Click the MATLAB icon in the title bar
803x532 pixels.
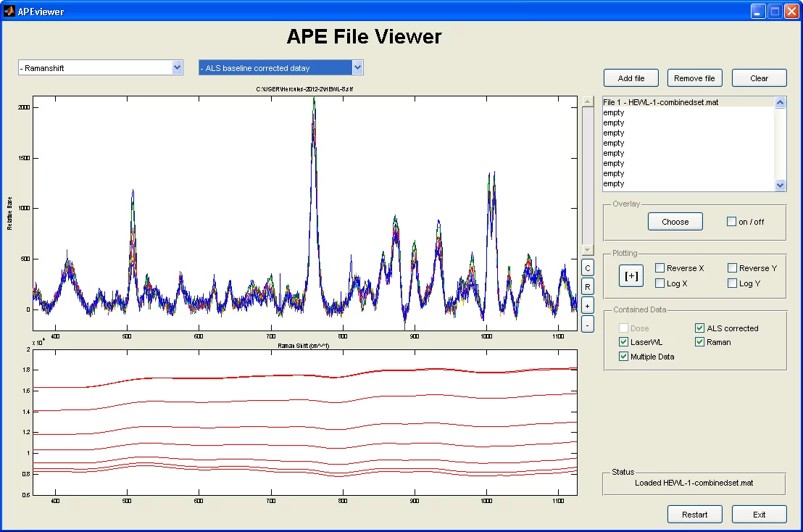pos(9,11)
